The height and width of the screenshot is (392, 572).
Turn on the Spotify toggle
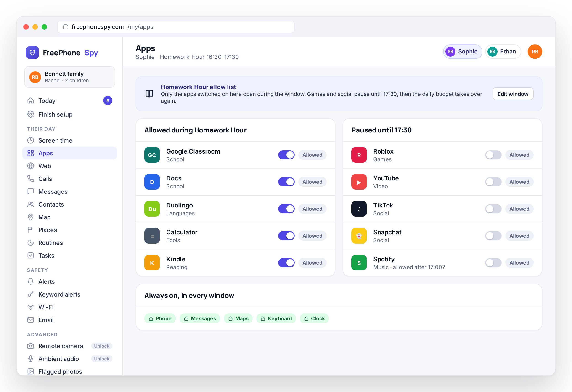(x=493, y=263)
